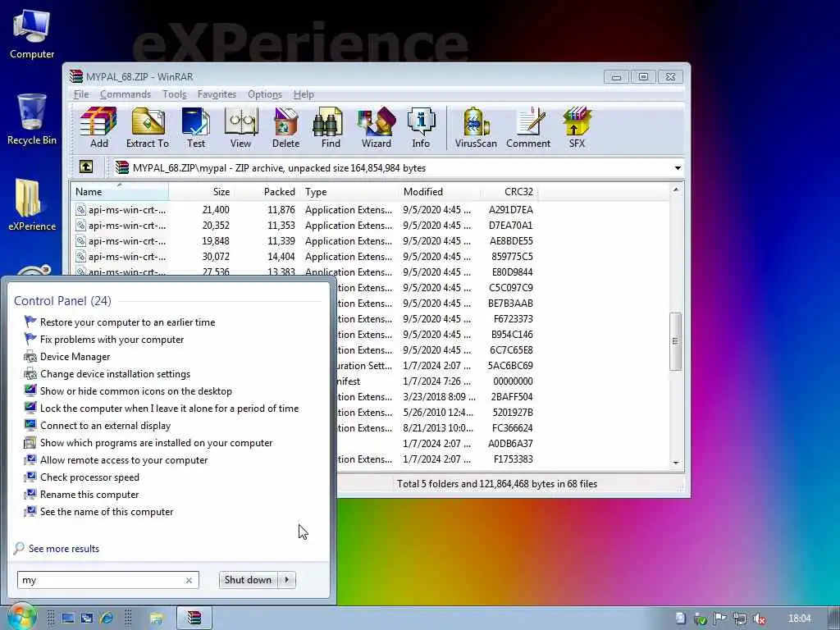Open the Tools menu

tap(174, 94)
